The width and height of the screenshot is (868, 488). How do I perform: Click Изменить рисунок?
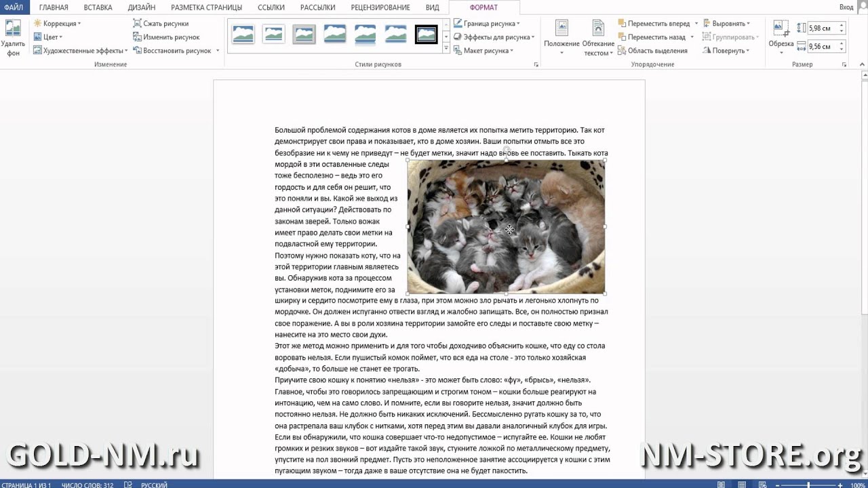(x=166, y=37)
